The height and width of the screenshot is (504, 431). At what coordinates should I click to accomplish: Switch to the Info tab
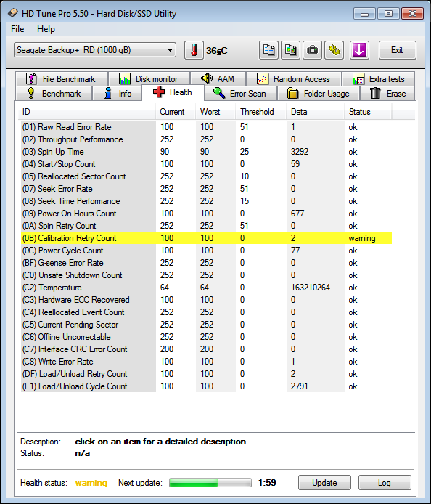coord(118,94)
